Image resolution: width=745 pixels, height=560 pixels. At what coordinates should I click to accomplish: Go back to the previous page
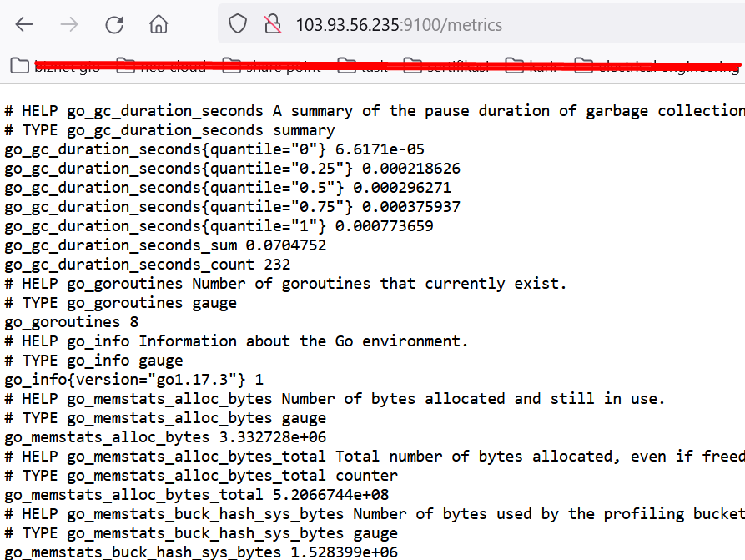(x=24, y=25)
